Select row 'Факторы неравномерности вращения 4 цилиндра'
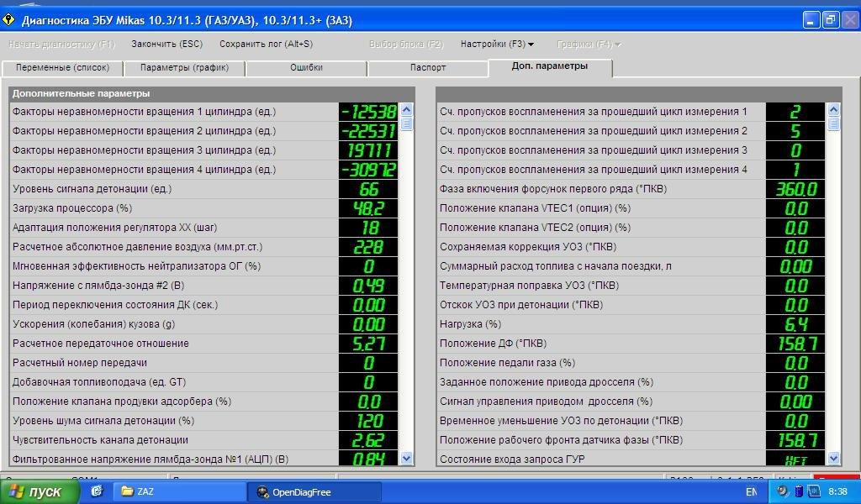The image size is (861, 504). pyautogui.click(x=203, y=170)
